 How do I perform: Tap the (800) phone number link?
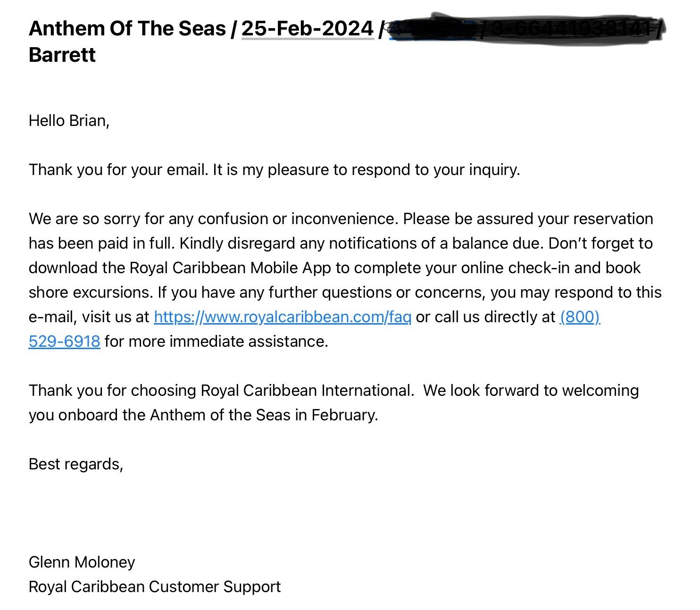click(580, 317)
